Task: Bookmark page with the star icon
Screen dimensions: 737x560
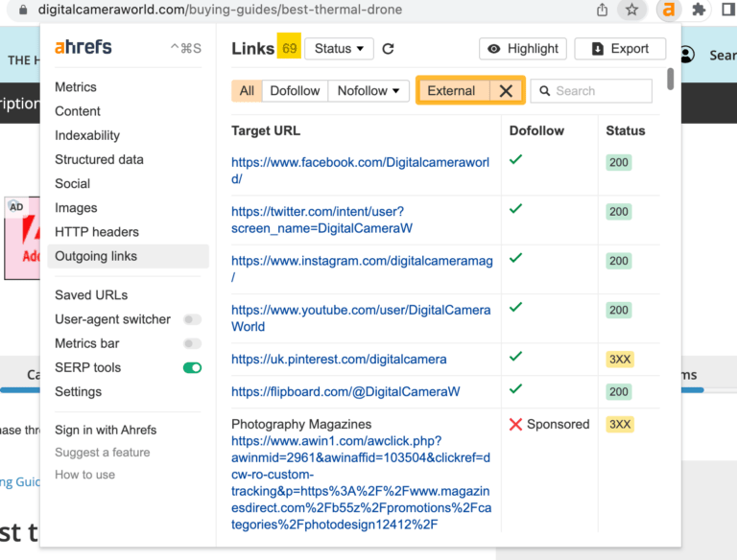Action: (631, 10)
